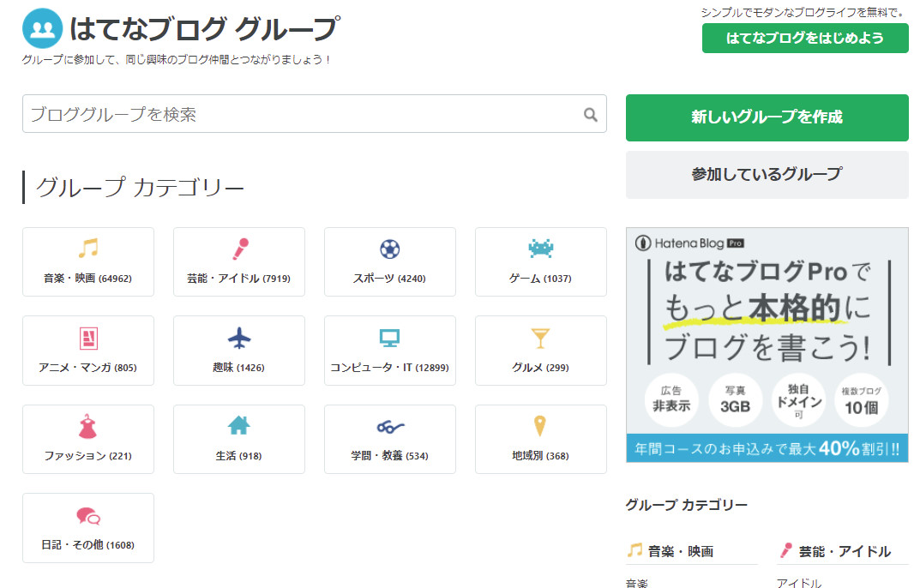This screenshot has height=588, width=920.
Task: Click the dress icon for ファッション
Action: coord(87,427)
